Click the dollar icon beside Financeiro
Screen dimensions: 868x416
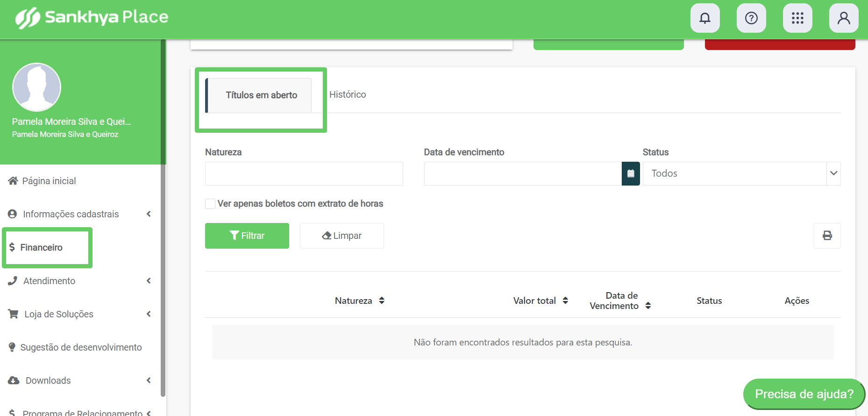pyautogui.click(x=12, y=247)
